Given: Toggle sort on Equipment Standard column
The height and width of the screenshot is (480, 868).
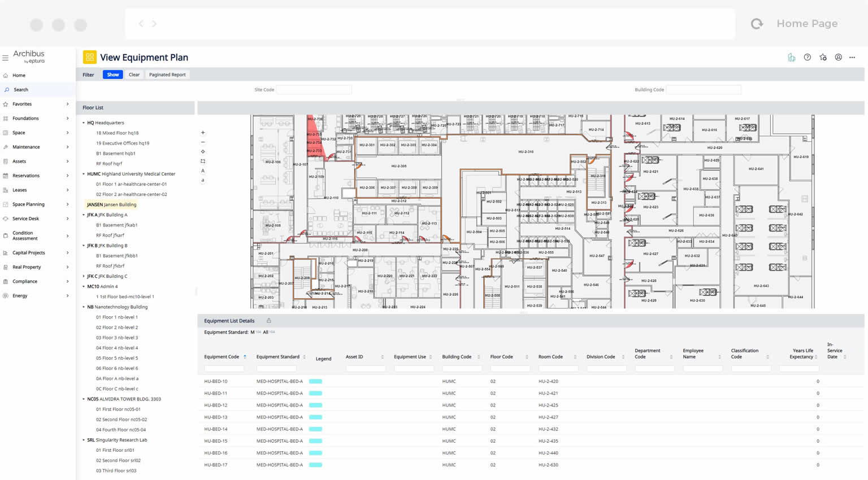Looking at the screenshot, I should 304,357.
